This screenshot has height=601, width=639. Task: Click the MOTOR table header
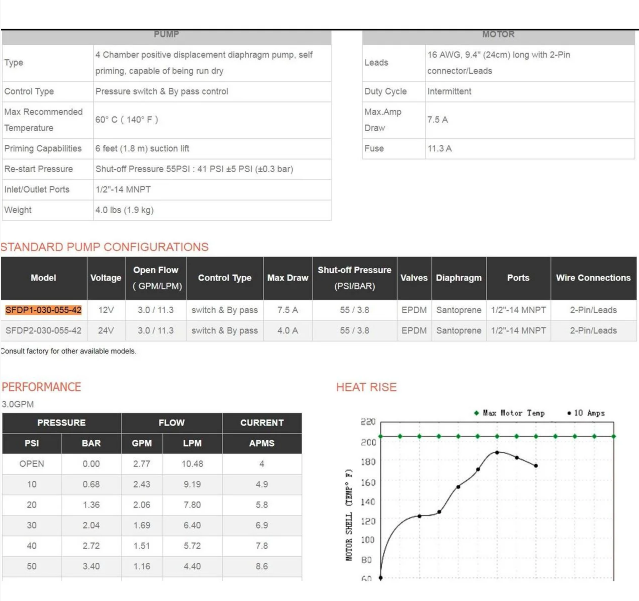point(498,34)
